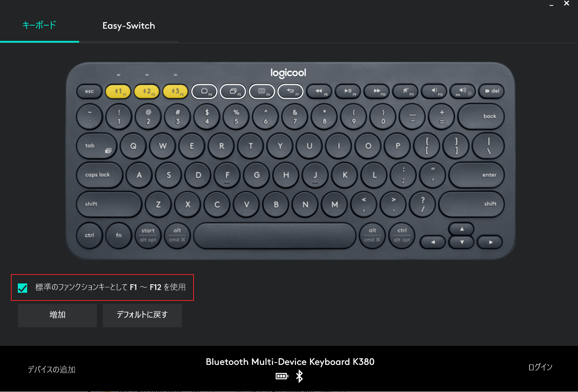Click the next track key (F10)
This screenshot has height=392, width=578.
(x=377, y=92)
